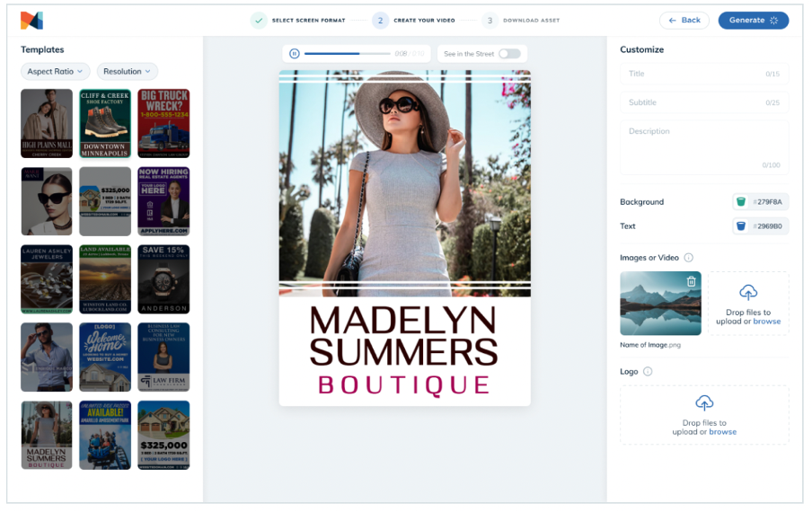Click browse link in Logo dropzone
The width and height of the screenshot is (812, 512).
pos(722,432)
